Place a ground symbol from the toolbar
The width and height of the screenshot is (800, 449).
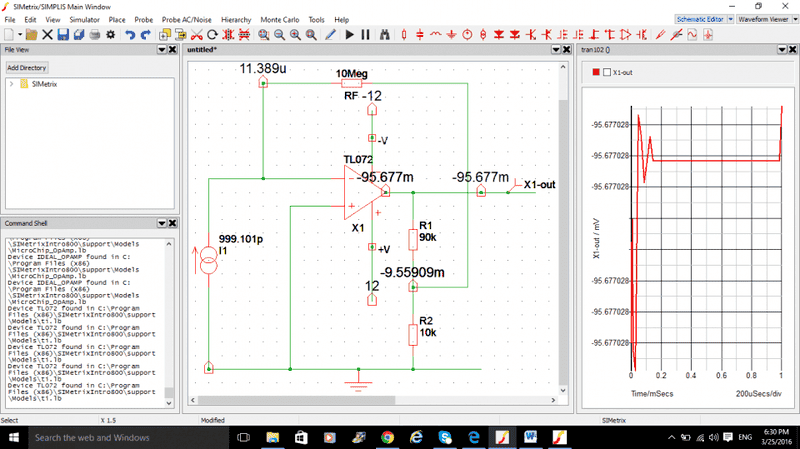click(x=452, y=35)
